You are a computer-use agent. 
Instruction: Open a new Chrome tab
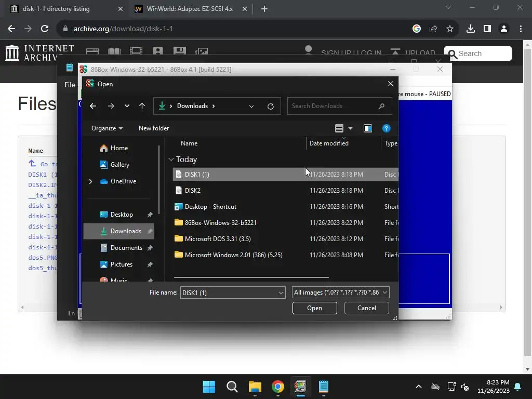point(264,9)
